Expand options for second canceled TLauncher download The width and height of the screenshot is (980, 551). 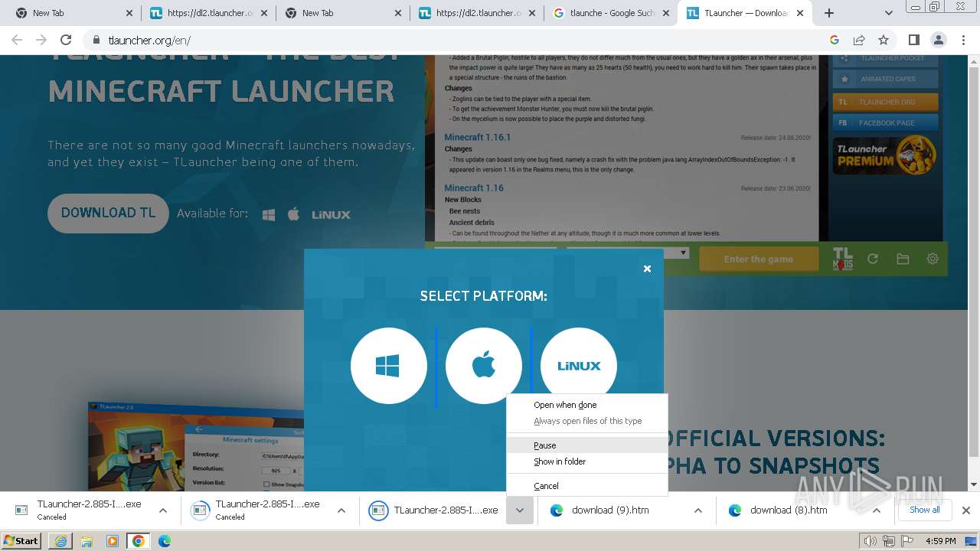pyautogui.click(x=341, y=510)
